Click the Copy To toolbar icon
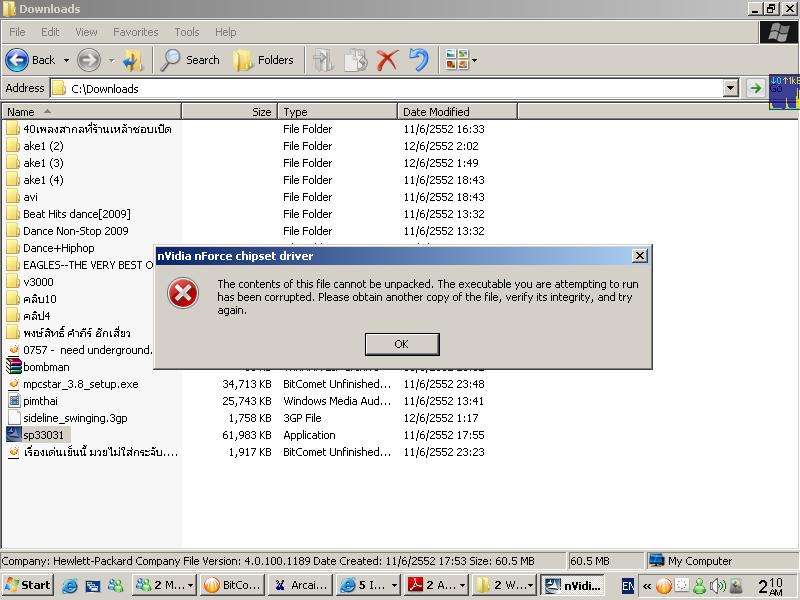 [x=356, y=60]
